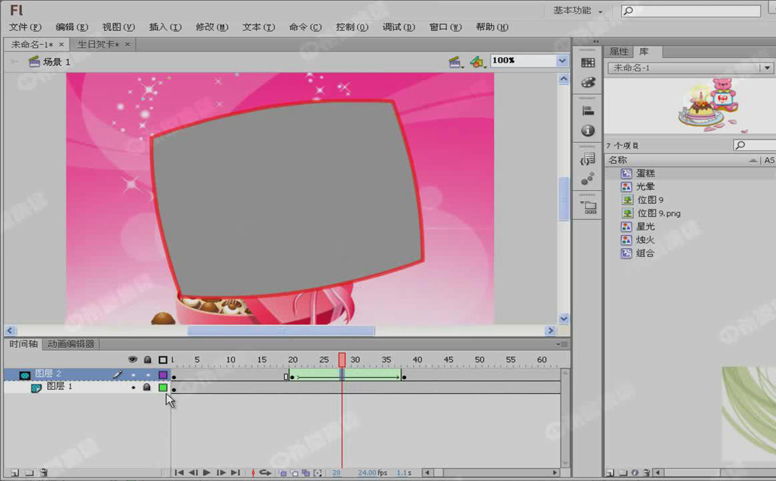This screenshot has width=776, height=481.
Task: Switch to the 动画编辑器 tab
Action: [71, 344]
